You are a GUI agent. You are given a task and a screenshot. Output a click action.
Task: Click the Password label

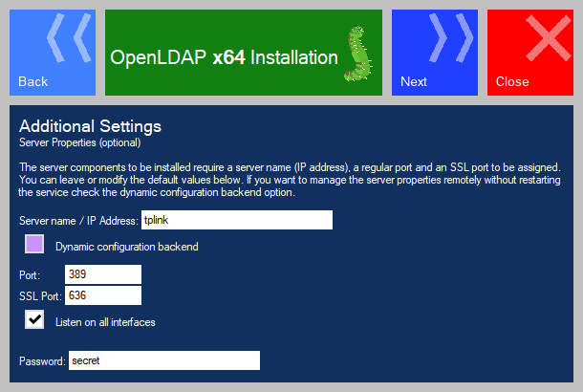tap(42, 361)
